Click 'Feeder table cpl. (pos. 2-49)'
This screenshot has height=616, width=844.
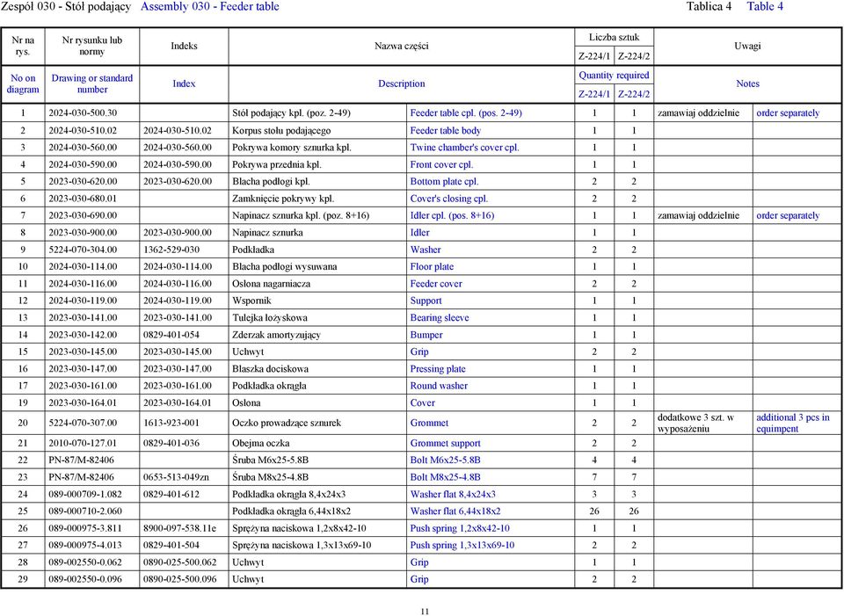tap(466, 113)
